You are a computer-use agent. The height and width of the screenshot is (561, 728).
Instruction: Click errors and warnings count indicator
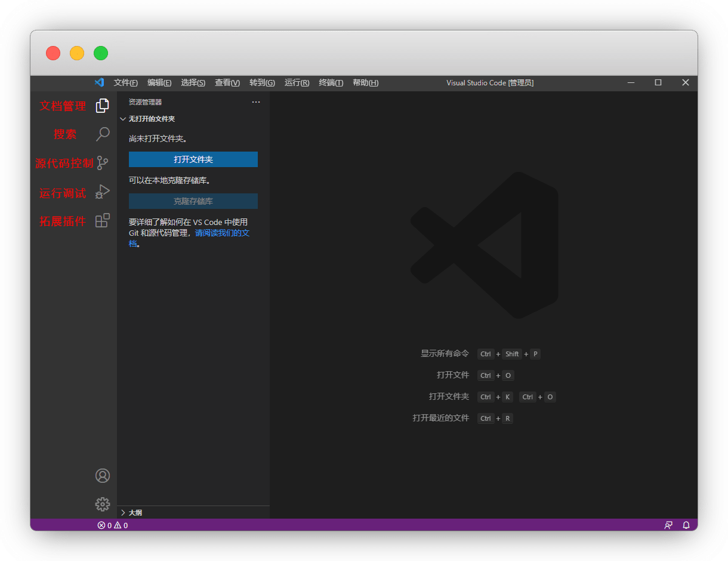[113, 525]
